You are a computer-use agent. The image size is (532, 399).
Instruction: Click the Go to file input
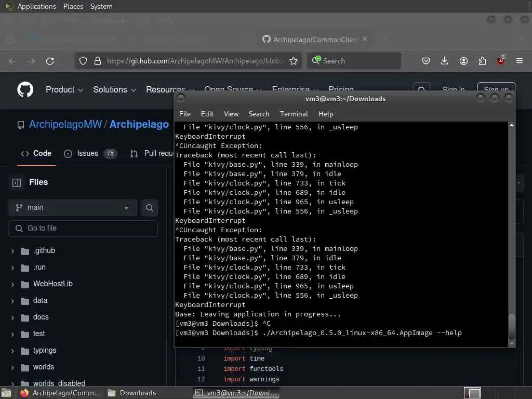coord(83,229)
